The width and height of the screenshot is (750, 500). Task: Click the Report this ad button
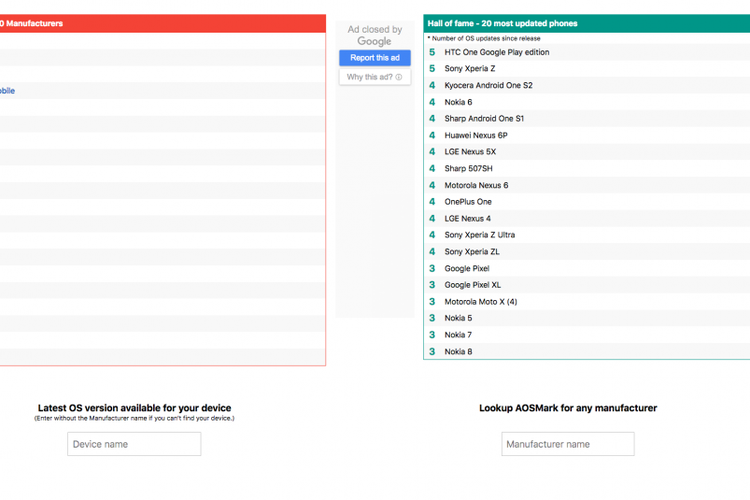click(x=374, y=58)
